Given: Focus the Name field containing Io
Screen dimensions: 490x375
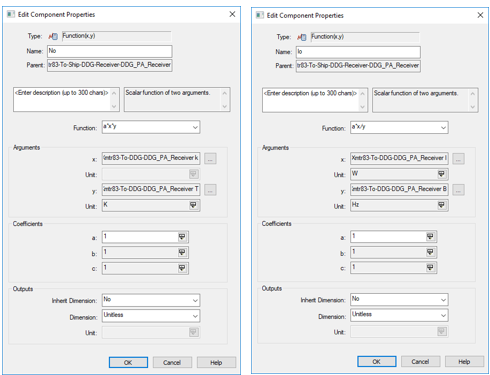Looking at the screenshot, I should tap(358, 52).
